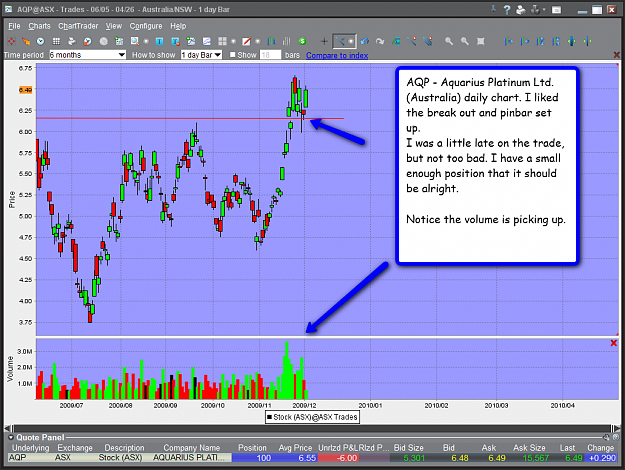The image size is (625, 470).
Task: Click the second blue bar-shift arrow icon
Action: (525, 41)
